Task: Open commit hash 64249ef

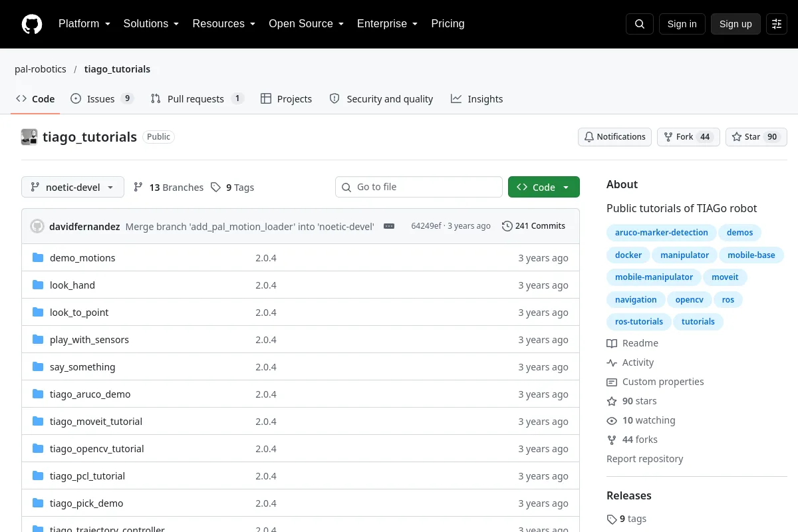Action: pyautogui.click(x=426, y=226)
